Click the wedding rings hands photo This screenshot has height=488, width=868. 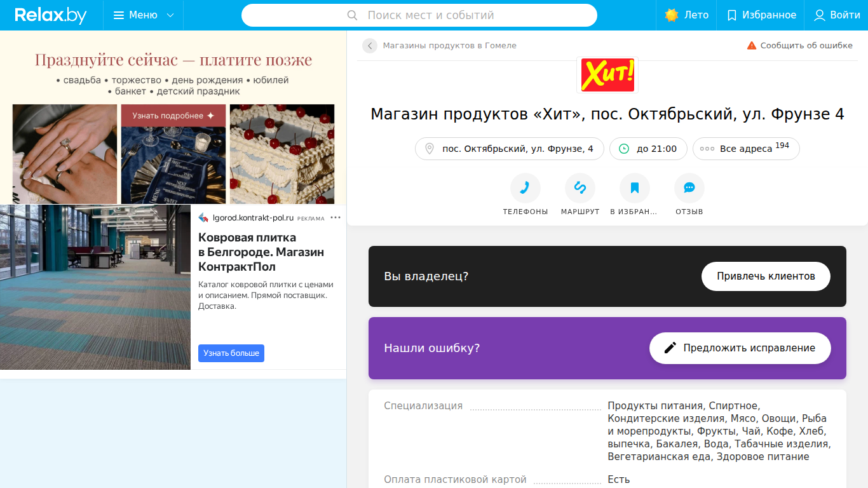coord(65,154)
